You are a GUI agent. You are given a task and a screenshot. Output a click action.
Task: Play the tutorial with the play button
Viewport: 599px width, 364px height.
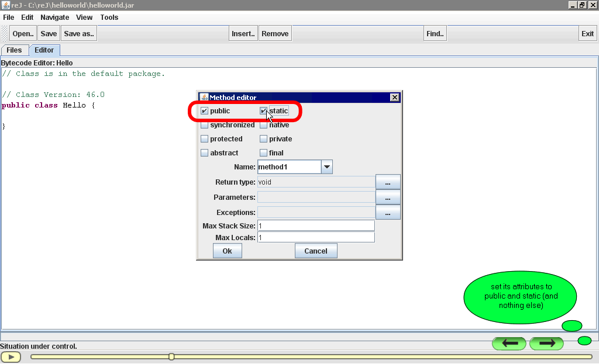11,357
